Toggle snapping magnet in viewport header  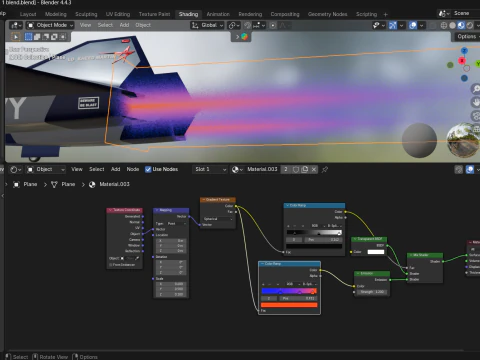coord(248,25)
